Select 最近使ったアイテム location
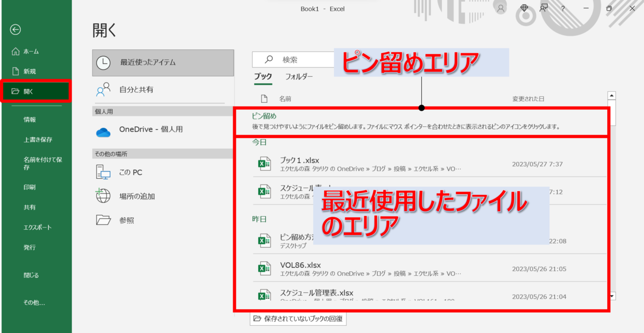This screenshot has height=333, width=644. pyautogui.click(x=163, y=62)
